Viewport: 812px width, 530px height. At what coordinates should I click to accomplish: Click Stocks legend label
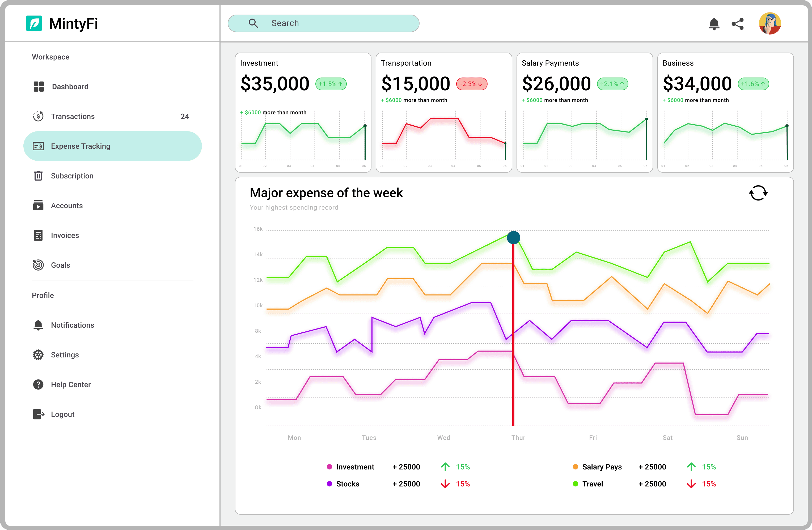348,484
